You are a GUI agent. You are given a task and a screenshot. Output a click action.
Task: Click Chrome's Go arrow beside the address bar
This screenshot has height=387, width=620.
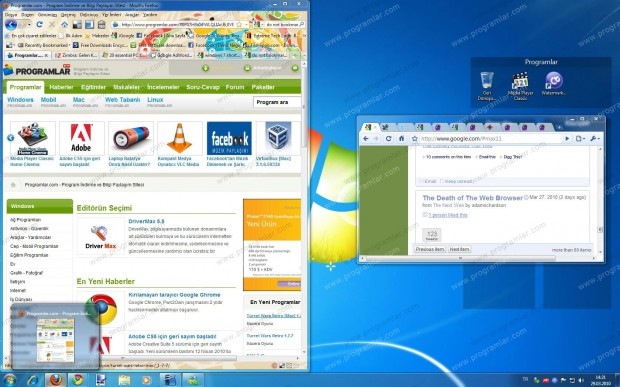coord(567,139)
